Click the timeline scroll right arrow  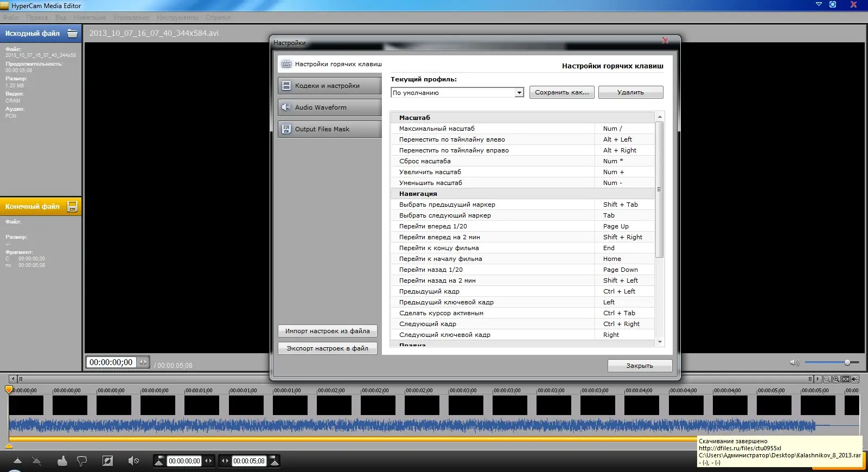(818, 379)
